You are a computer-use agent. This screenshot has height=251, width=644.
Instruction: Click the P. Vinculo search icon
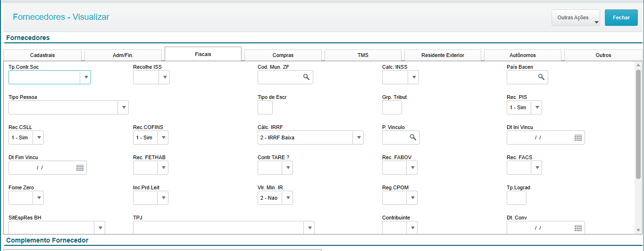tap(413, 138)
